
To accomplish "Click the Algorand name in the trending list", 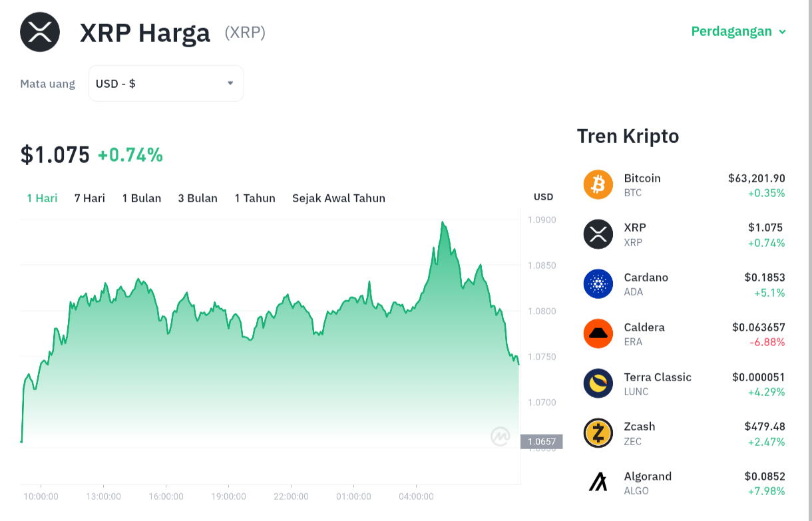I will pyautogui.click(x=648, y=476).
